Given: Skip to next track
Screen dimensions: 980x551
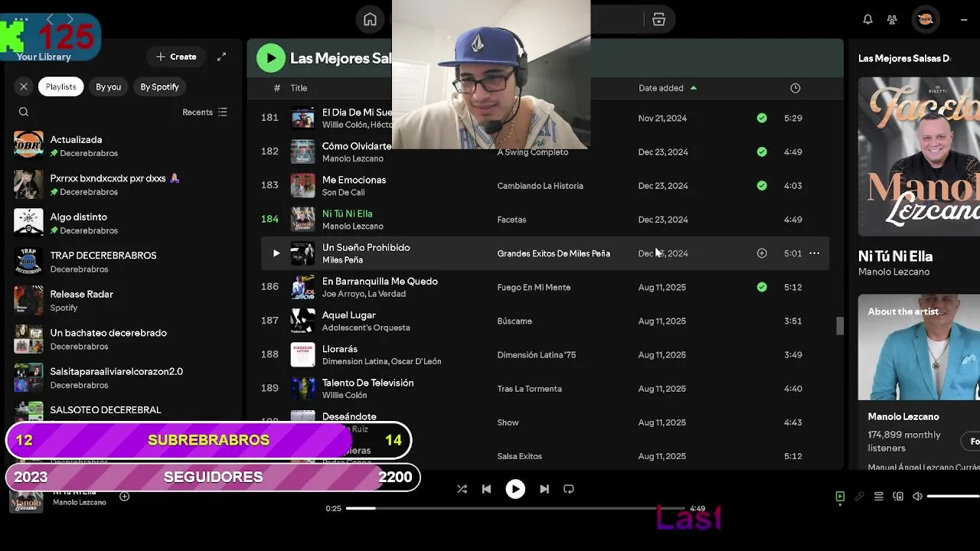Looking at the screenshot, I should [x=544, y=489].
